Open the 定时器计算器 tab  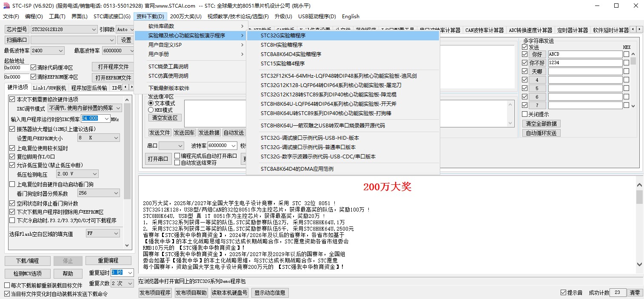(x=573, y=30)
